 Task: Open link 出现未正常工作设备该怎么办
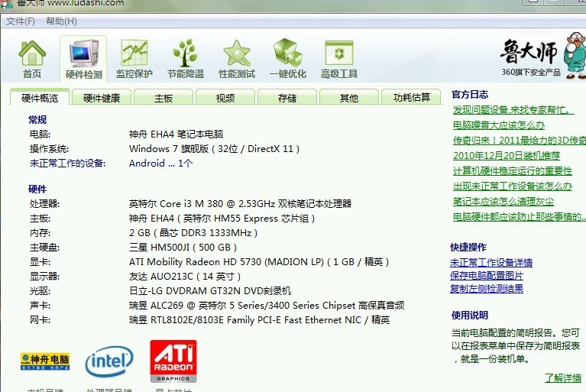(513, 186)
